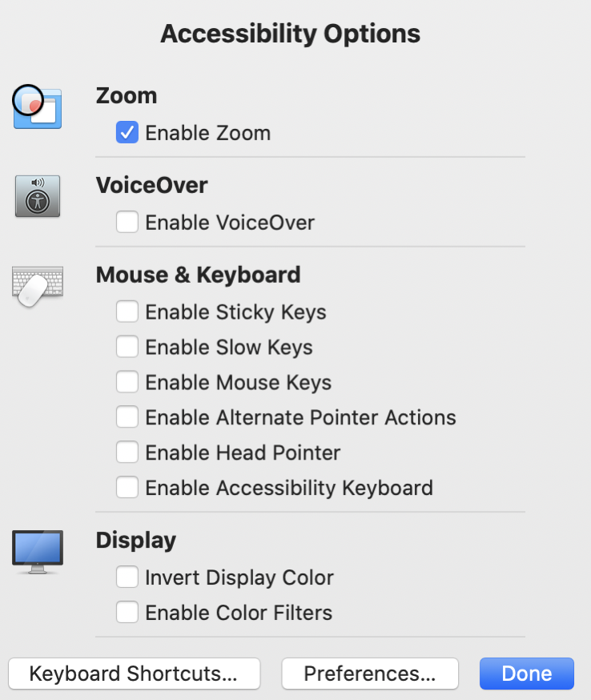Enable Color Filters checkbox
This screenshot has height=700, width=591.
127,613
